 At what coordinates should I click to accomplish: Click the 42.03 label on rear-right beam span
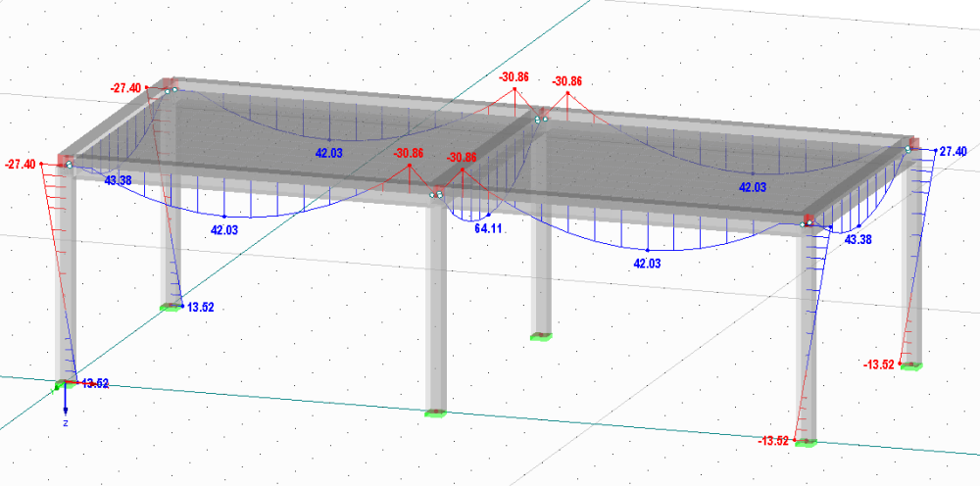click(753, 187)
